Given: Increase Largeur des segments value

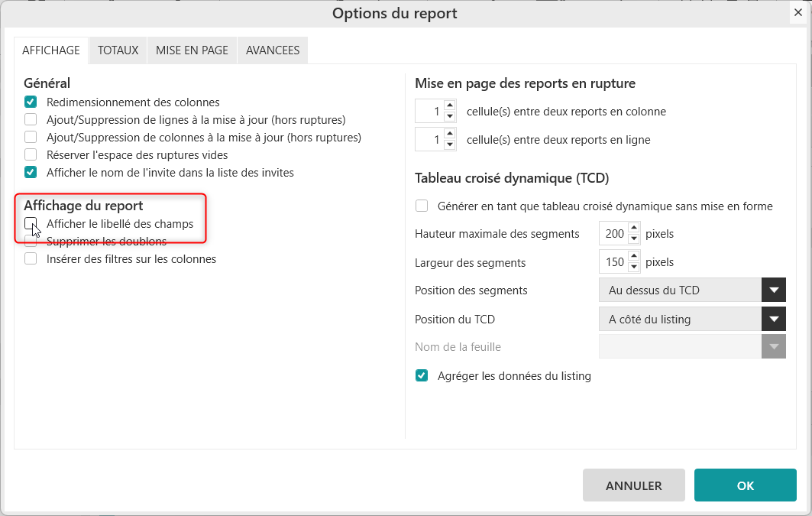Looking at the screenshot, I should [x=634, y=257].
